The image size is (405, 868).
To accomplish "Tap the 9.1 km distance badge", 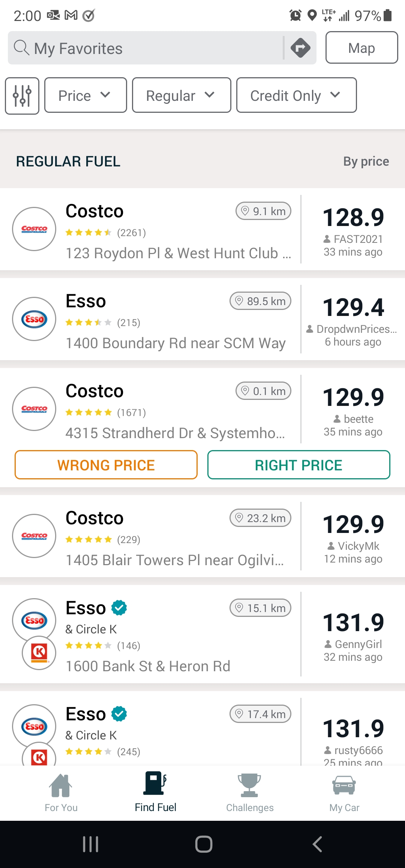I will [263, 211].
